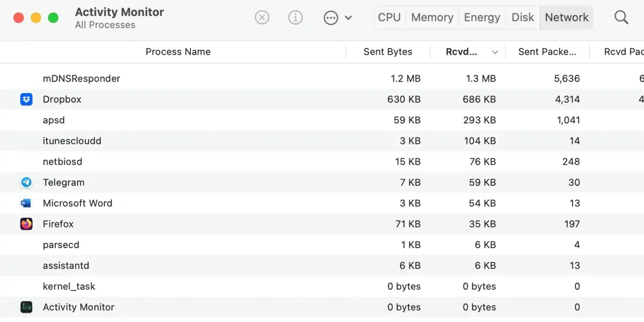Open the Rcvd column sort dropdown arrow

point(495,52)
